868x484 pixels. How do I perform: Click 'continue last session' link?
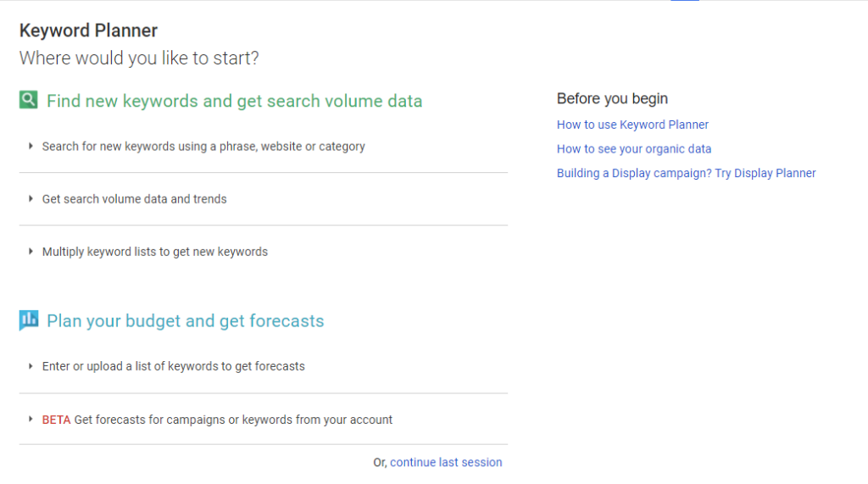click(446, 463)
